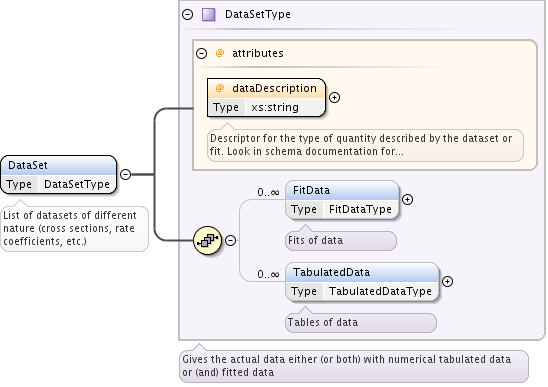Collapse the attributes section

pos(201,53)
